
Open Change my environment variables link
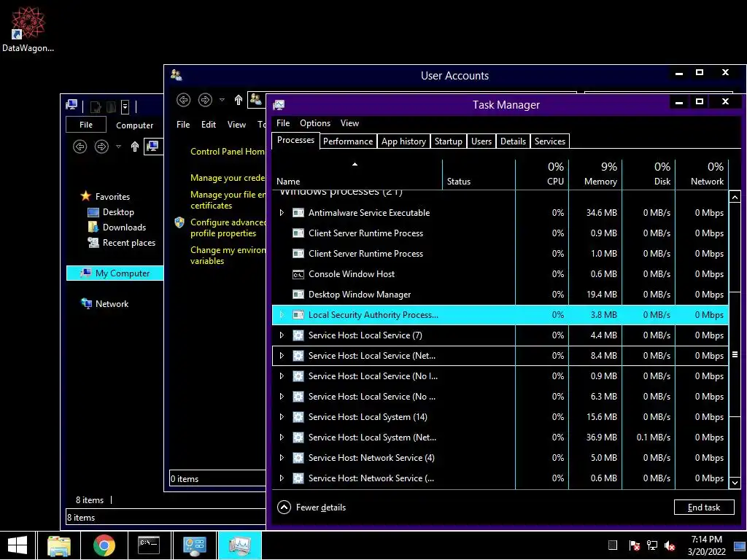228,255
